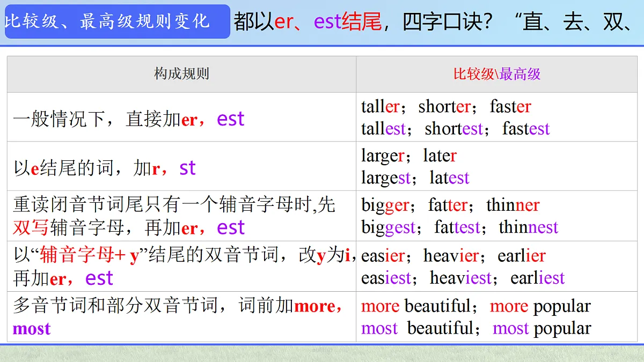This screenshot has width=644, height=362.
Task: Click the example word shortest
Action: click(x=454, y=129)
